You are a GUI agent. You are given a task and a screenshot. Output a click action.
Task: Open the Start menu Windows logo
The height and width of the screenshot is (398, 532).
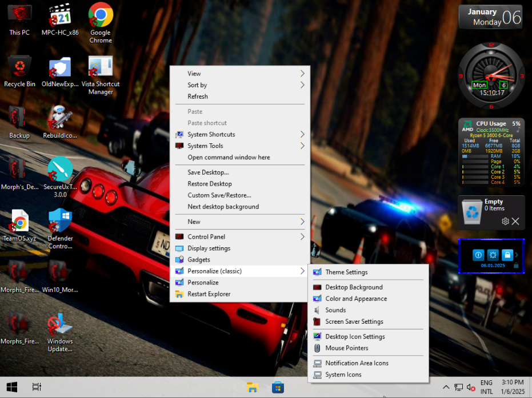tap(12, 387)
